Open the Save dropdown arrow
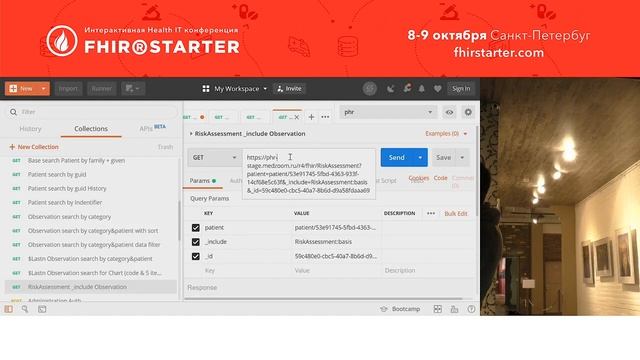Image resolution: width=640 pixels, height=360 pixels. [x=462, y=158]
